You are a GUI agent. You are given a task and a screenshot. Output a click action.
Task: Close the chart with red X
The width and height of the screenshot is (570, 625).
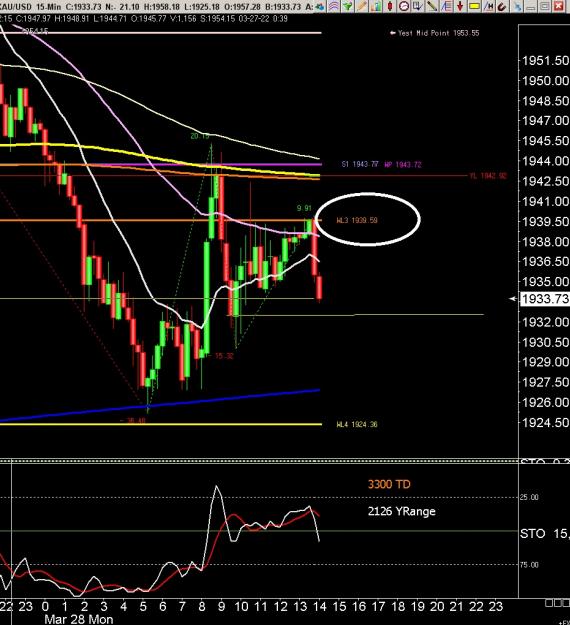click(559, 6)
